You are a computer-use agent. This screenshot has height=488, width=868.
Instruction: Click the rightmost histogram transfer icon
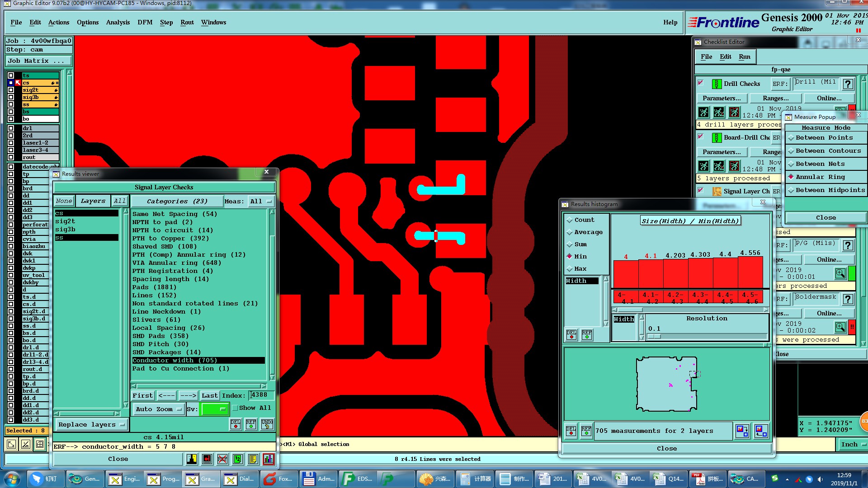click(x=761, y=431)
